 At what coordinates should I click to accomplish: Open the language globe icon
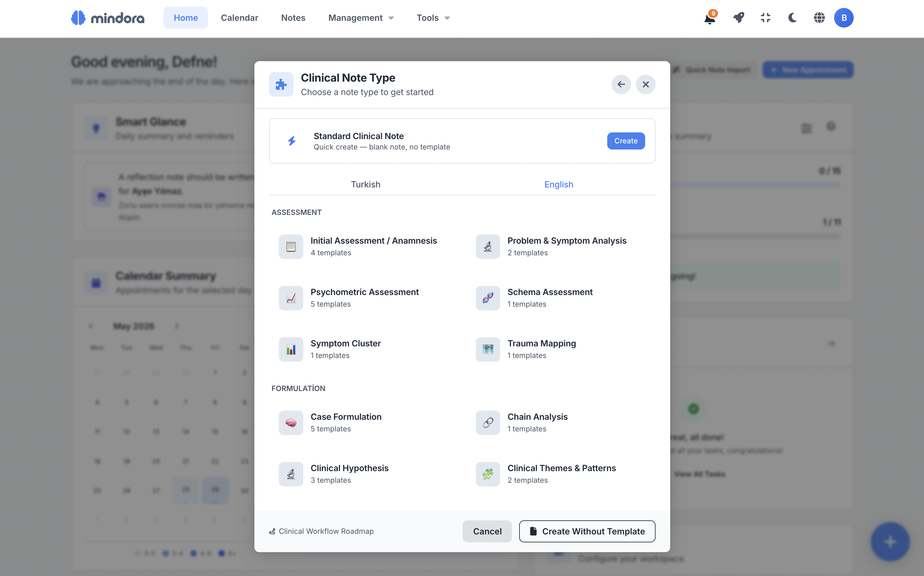(x=819, y=18)
